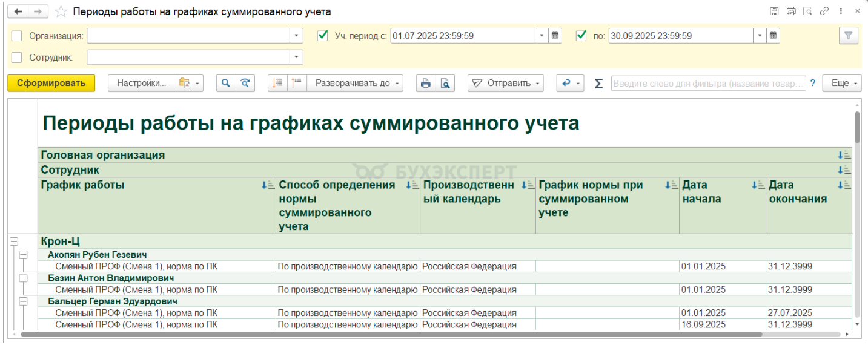Image resolution: width=868 pixels, height=345 pixels.
Task: Click the find next icon in toolbar
Action: point(245,84)
